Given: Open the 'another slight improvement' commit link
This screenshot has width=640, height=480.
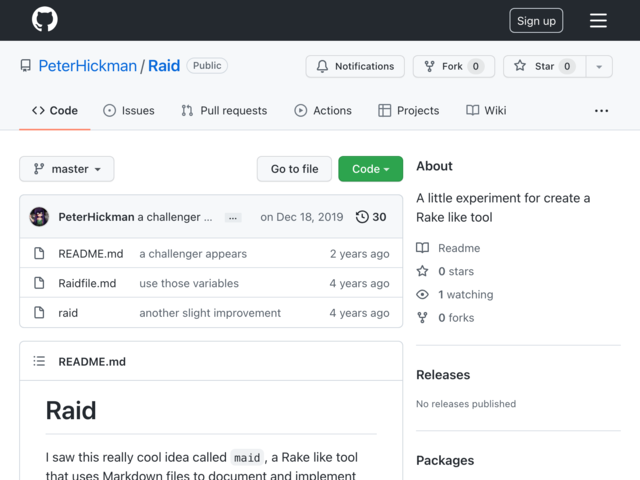Looking at the screenshot, I should 210,313.
